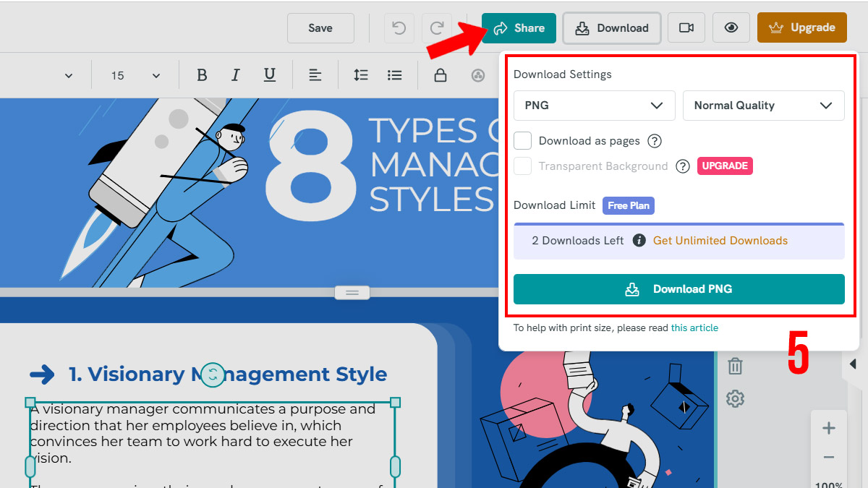Click the '2 Downloads Left' text
This screenshot has width=868, height=488.
coord(578,241)
